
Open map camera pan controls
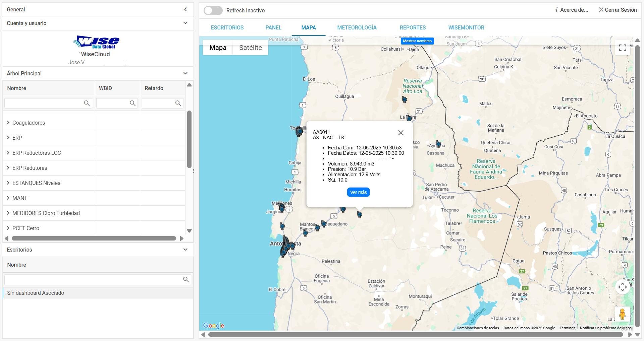(623, 287)
